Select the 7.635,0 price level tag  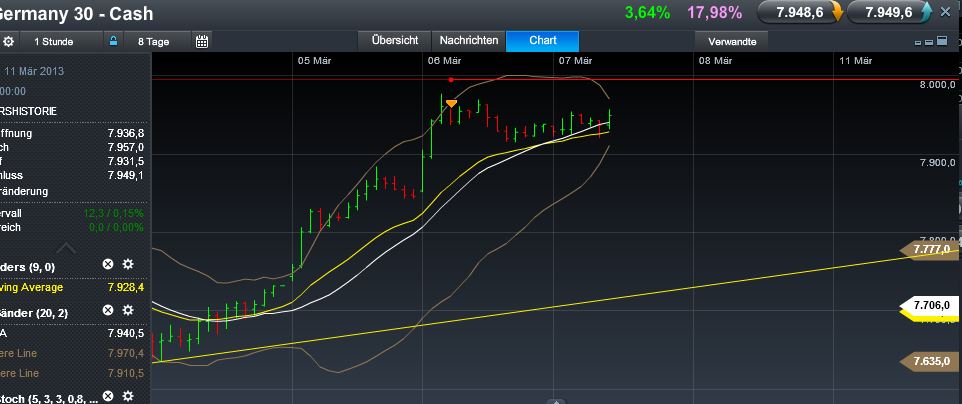(929, 361)
